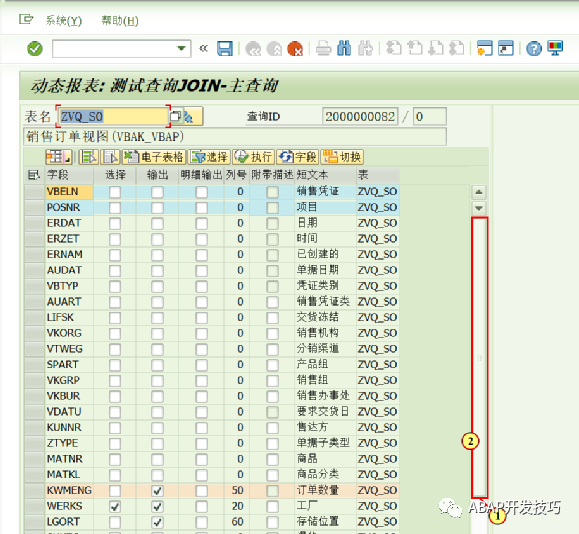The image size is (579, 534).
Task: Click the table lookup button next to 表名
Action: [x=192, y=117]
